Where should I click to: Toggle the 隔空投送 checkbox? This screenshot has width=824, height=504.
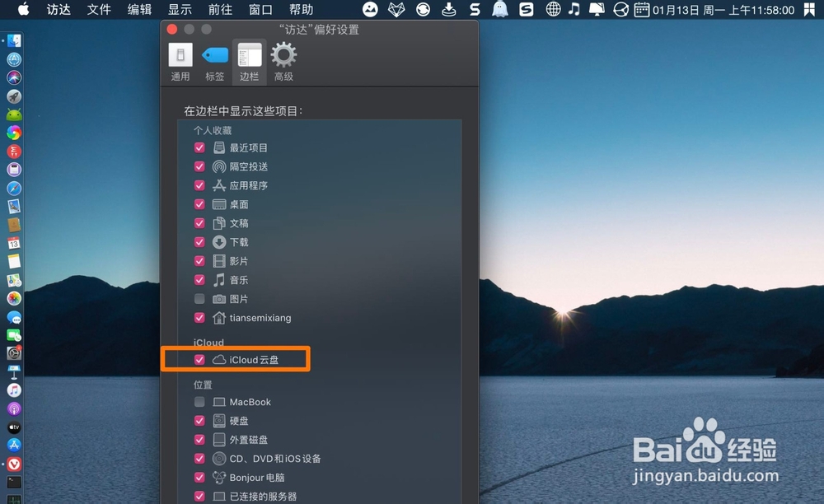[x=199, y=166]
